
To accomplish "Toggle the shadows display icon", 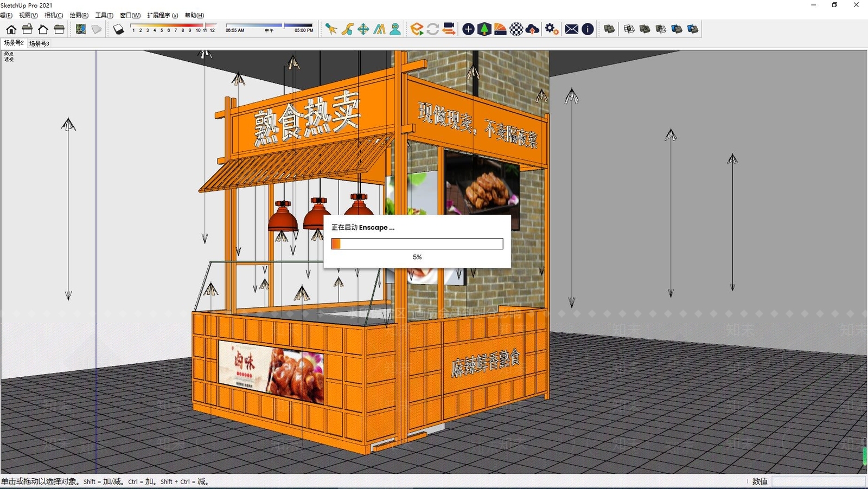I will tap(118, 29).
